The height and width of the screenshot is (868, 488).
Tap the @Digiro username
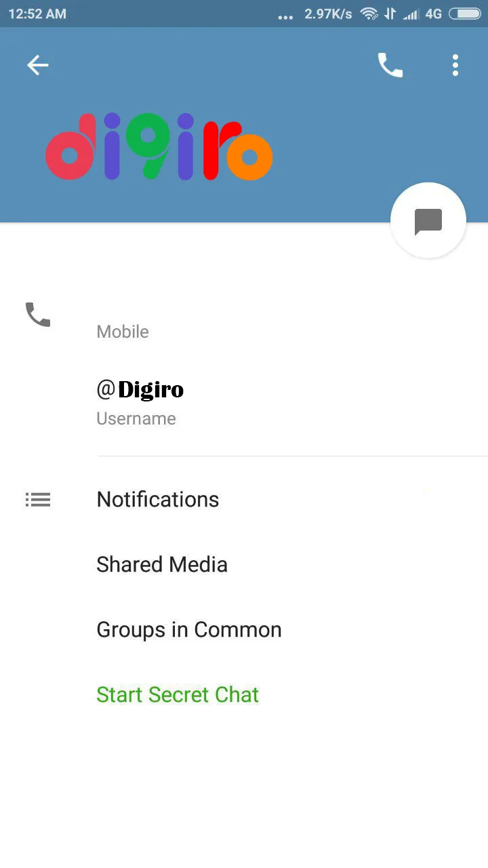[140, 389]
